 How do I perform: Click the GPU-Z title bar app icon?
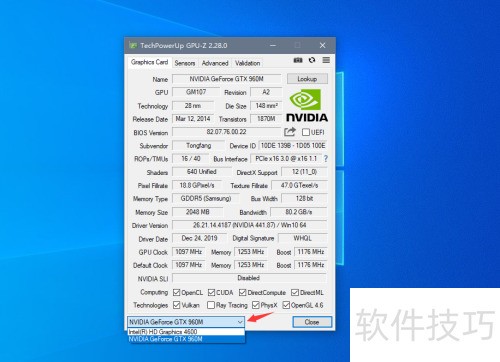(x=133, y=45)
